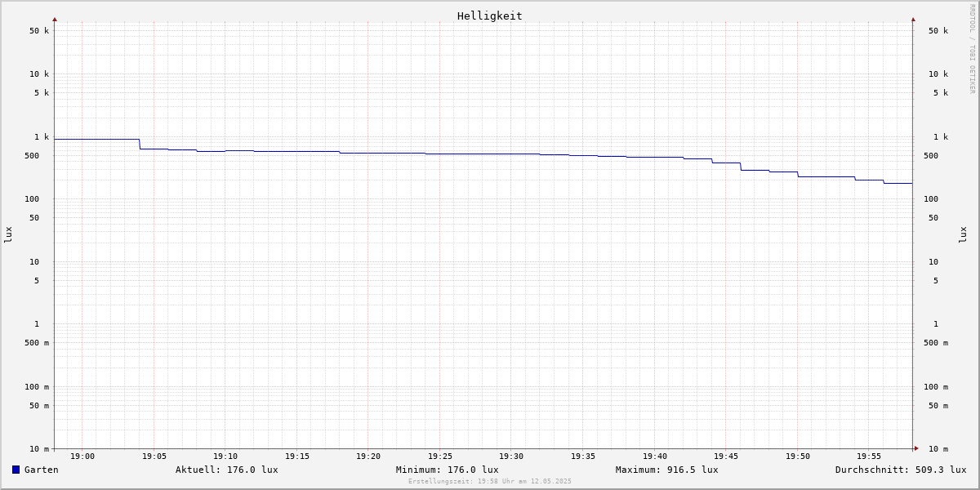Select the 'Maximum: 916.5 lux' value

[x=667, y=470]
